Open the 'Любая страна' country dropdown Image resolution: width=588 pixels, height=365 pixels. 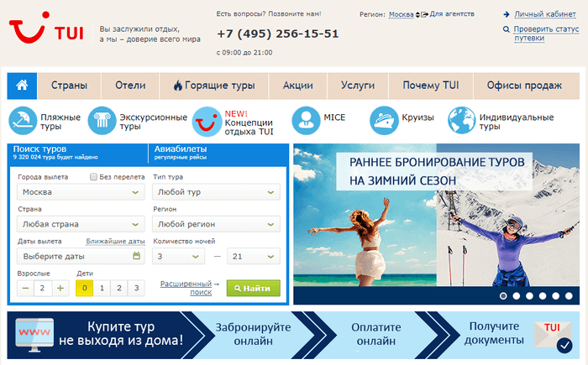pos(81,224)
